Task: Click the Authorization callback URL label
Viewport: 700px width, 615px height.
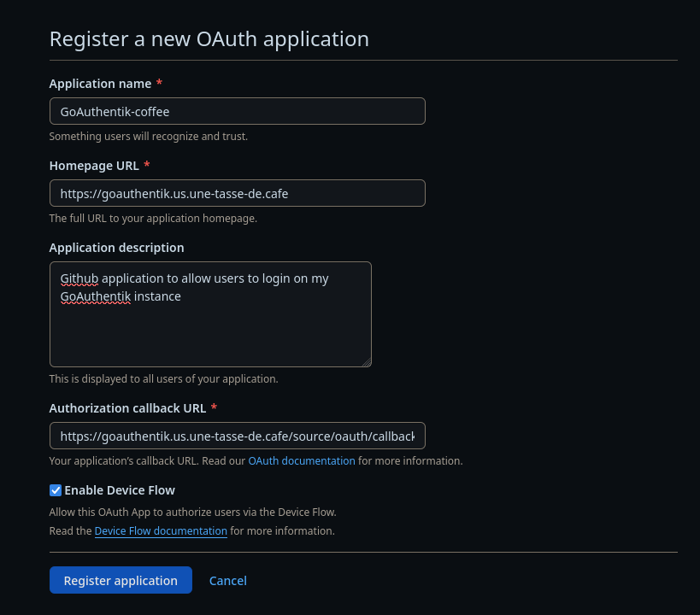Action: 127,408
